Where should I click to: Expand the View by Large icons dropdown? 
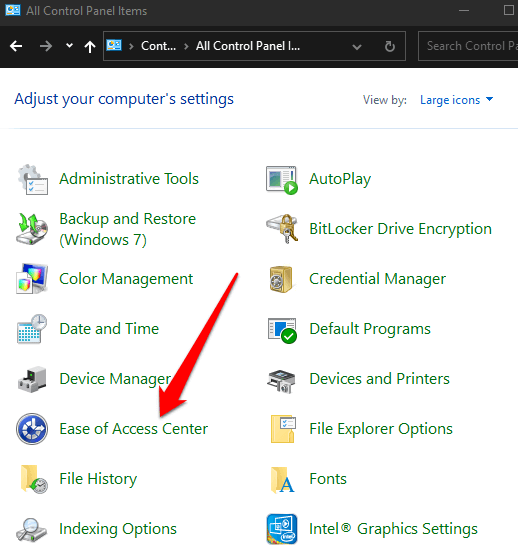pos(456,100)
